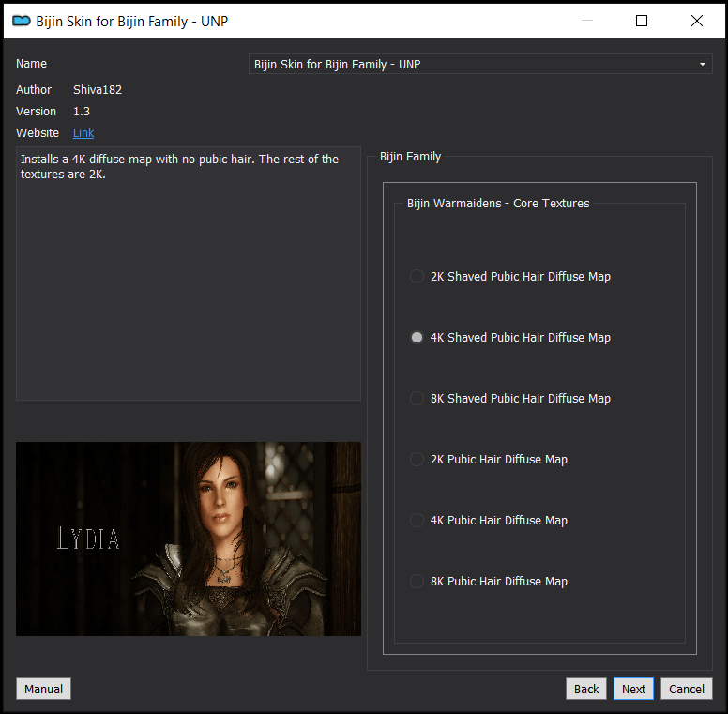The width and height of the screenshot is (728, 714).
Task: Select 8K Shaved Pubic Hair Diffuse Map option
Action: [510, 399]
